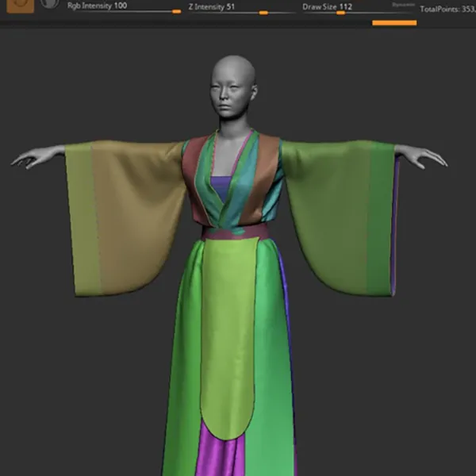The width and height of the screenshot is (476, 476).
Task: Select the green wide sleeve
Action: pyautogui.click(x=341, y=214)
